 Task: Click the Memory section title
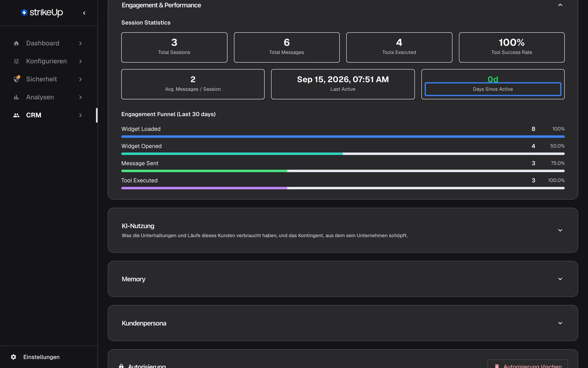point(133,279)
